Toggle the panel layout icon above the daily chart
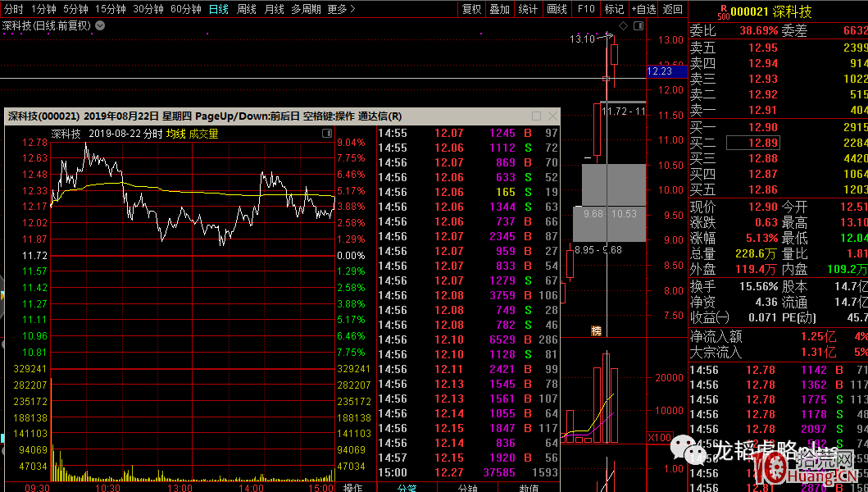 tap(639, 25)
